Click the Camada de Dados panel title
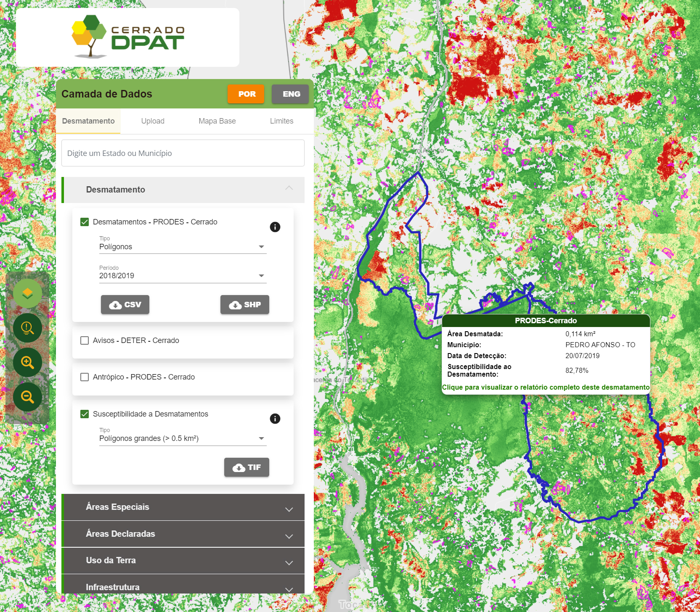The image size is (700, 612). pos(107,94)
